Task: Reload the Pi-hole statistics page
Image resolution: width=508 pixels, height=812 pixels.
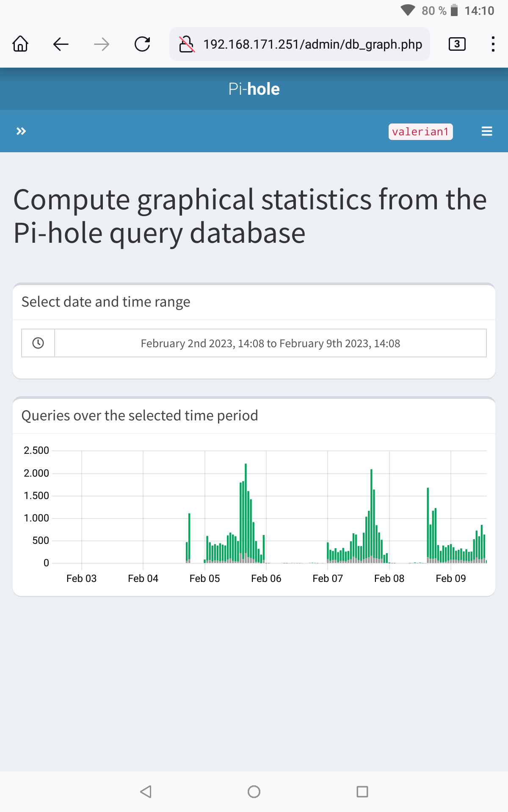Action: click(142, 44)
